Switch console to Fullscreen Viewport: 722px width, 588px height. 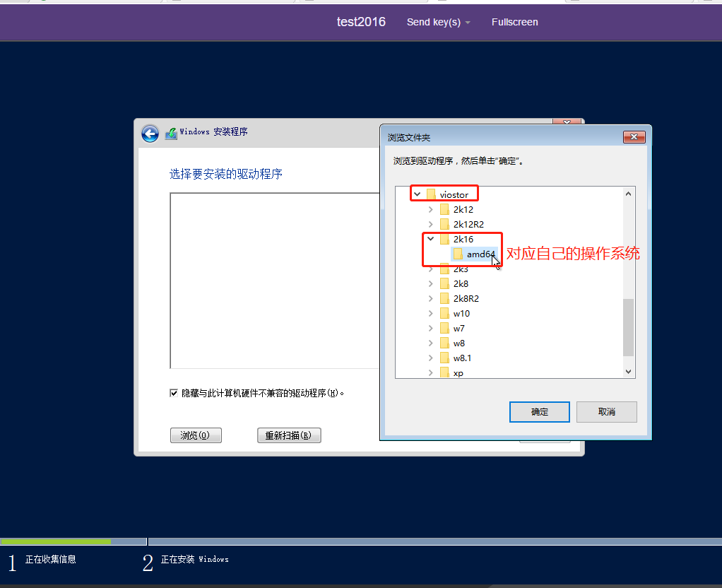(515, 22)
